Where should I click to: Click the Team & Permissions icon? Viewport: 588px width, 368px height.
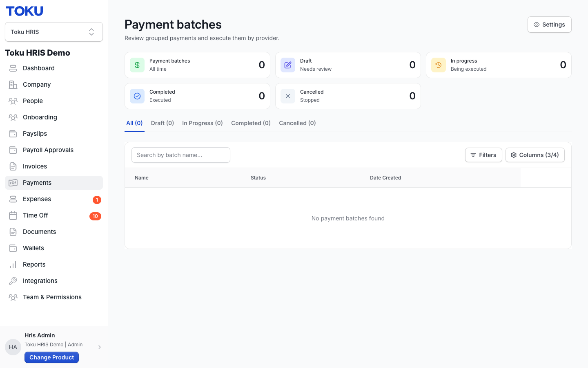point(13,297)
